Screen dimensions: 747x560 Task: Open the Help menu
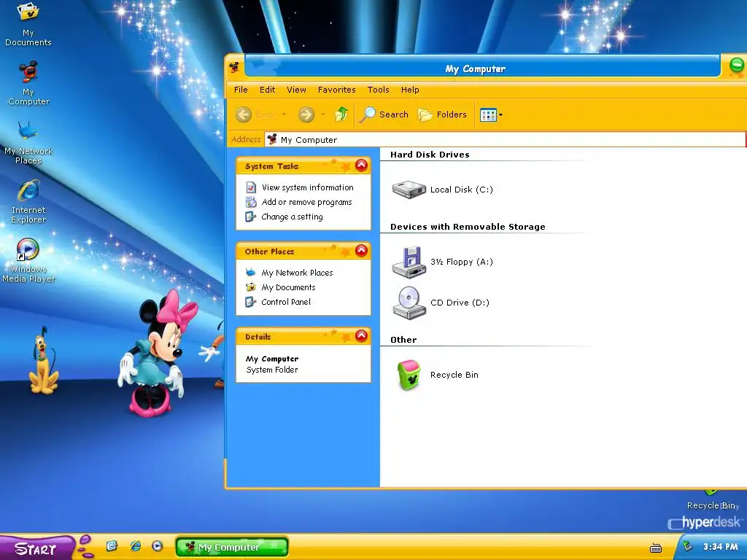pos(410,90)
